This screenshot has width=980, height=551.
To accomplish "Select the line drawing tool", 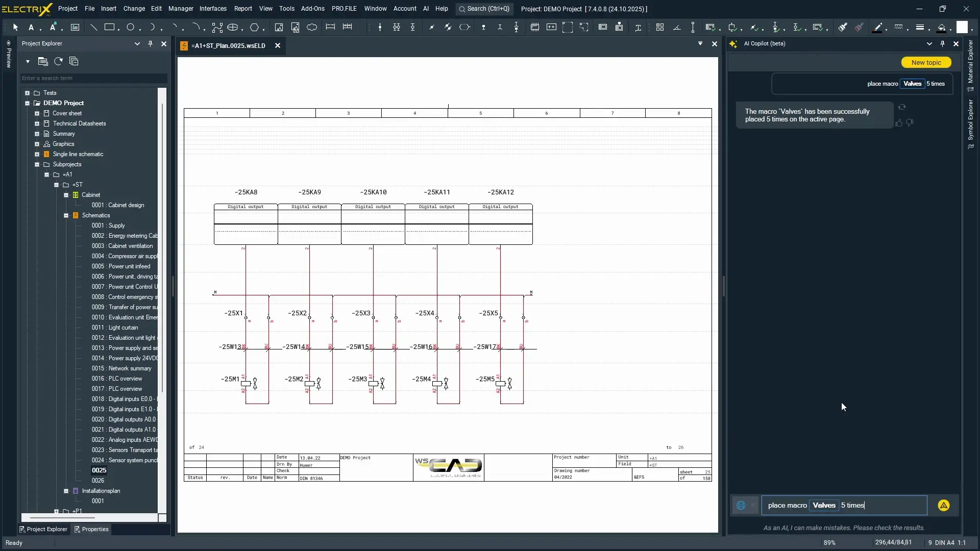I will pyautogui.click(x=93, y=28).
